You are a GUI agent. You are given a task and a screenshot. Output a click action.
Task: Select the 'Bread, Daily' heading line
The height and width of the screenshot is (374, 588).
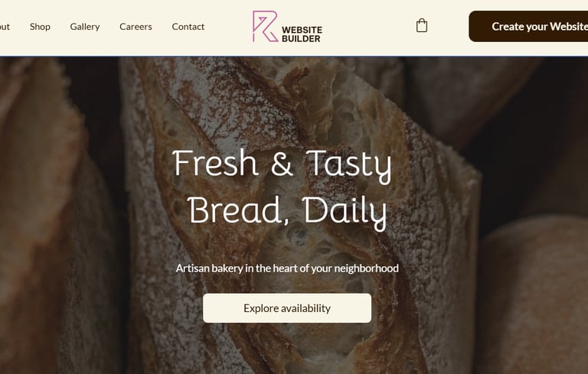click(287, 211)
